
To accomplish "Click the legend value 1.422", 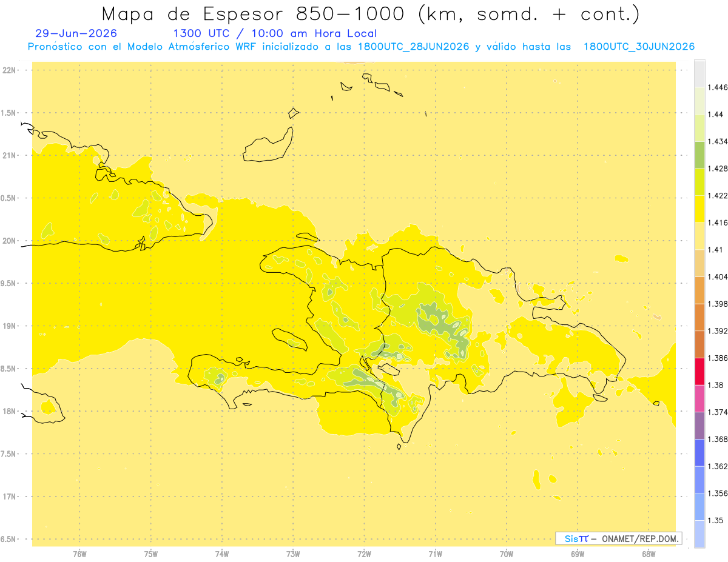I will (x=717, y=195).
